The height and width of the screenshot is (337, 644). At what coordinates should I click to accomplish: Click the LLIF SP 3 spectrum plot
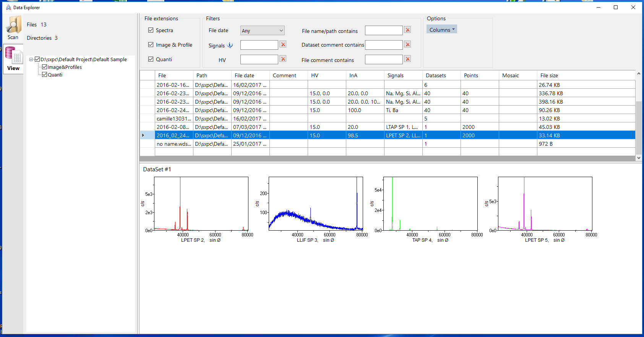tap(316, 204)
